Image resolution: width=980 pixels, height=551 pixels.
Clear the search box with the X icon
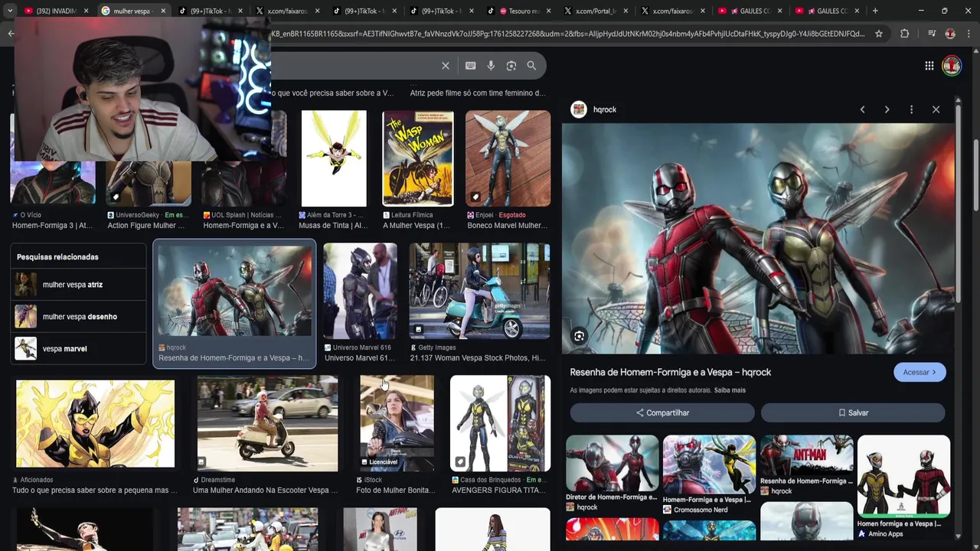446,66
